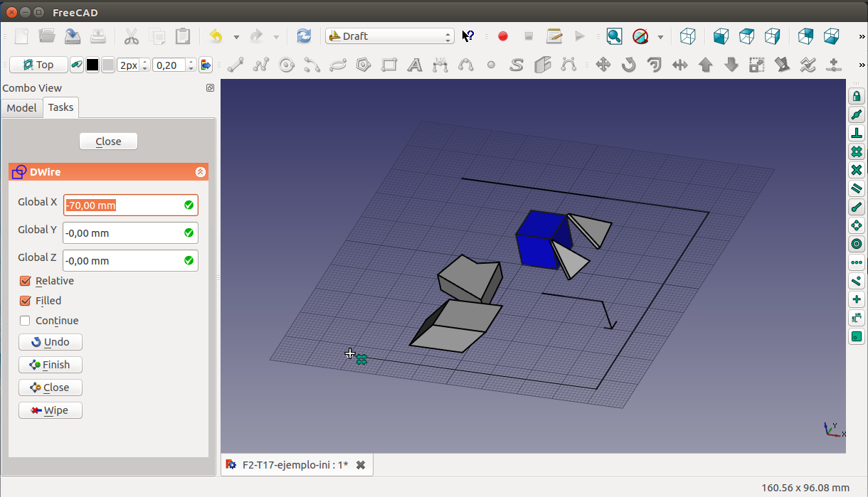Collapse the DWire task panel
The height and width of the screenshot is (497, 868).
pyautogui.click(x=201, y=172)
